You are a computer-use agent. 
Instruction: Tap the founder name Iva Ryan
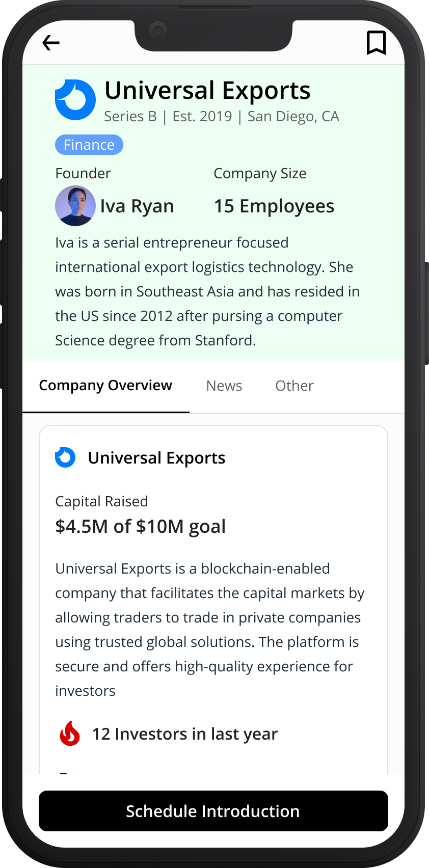tap(137, 206)
